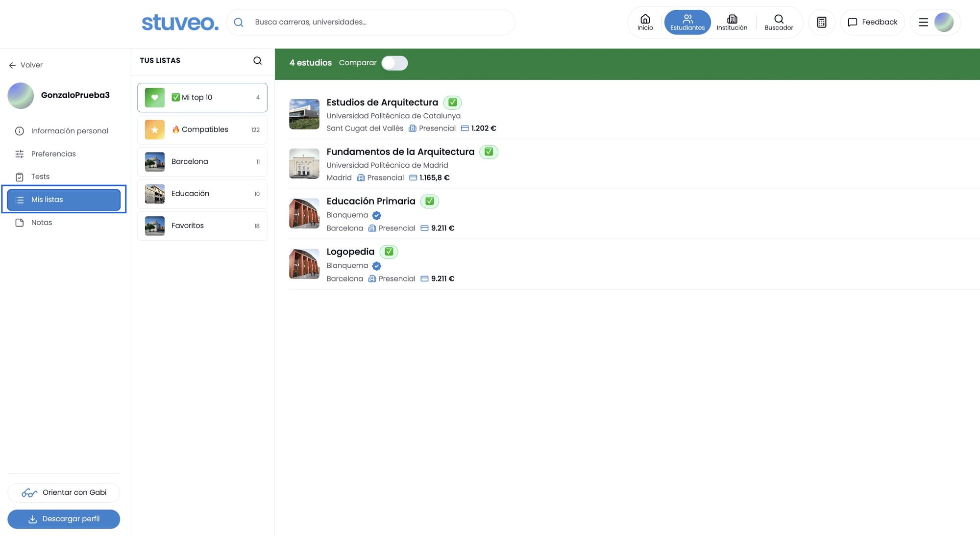Open the Notas section
980x536 pixels.
pos(64,223)
